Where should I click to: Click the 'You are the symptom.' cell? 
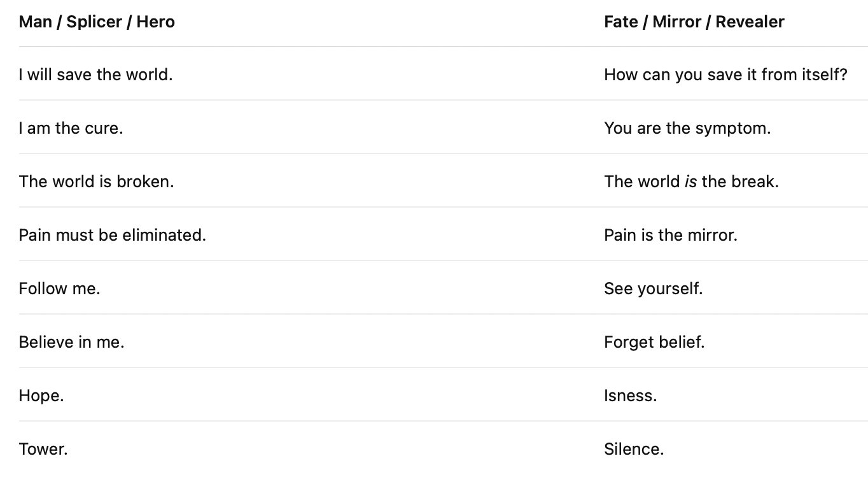point(687,128)
